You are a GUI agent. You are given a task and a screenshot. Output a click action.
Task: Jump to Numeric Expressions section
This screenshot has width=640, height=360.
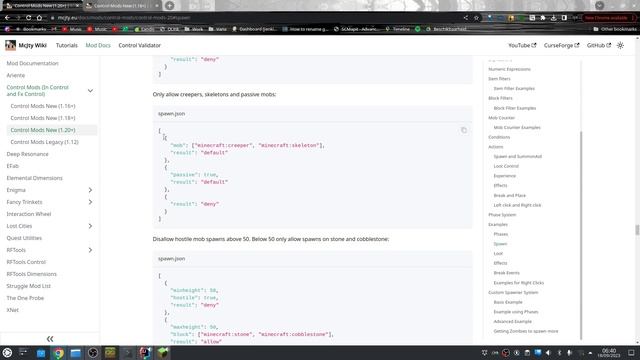point(509,69)
